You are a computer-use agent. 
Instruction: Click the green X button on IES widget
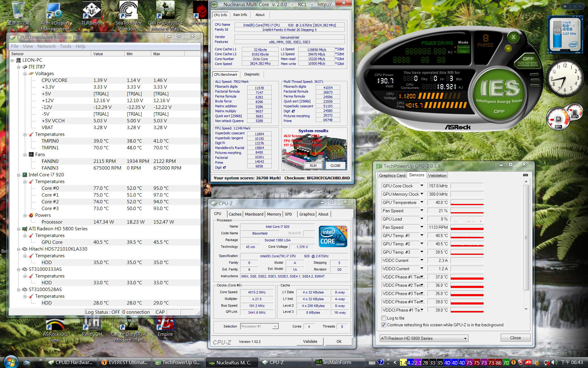pos(514,37)
